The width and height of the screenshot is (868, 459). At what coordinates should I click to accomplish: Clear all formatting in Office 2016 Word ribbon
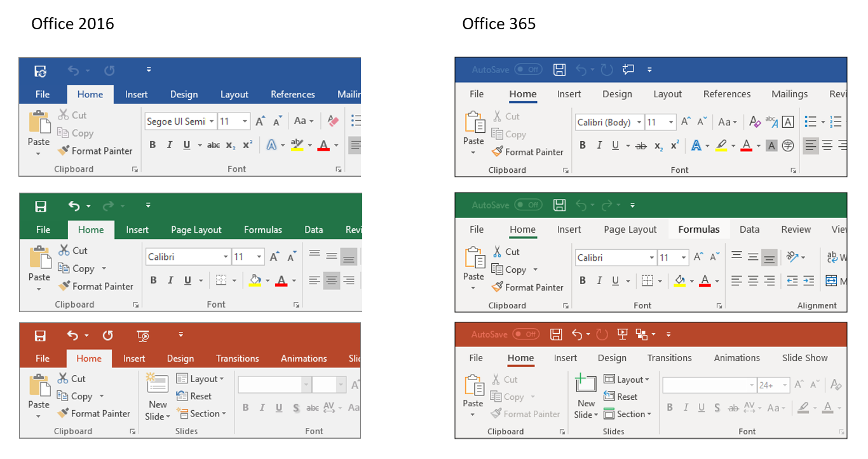[333, 121]
